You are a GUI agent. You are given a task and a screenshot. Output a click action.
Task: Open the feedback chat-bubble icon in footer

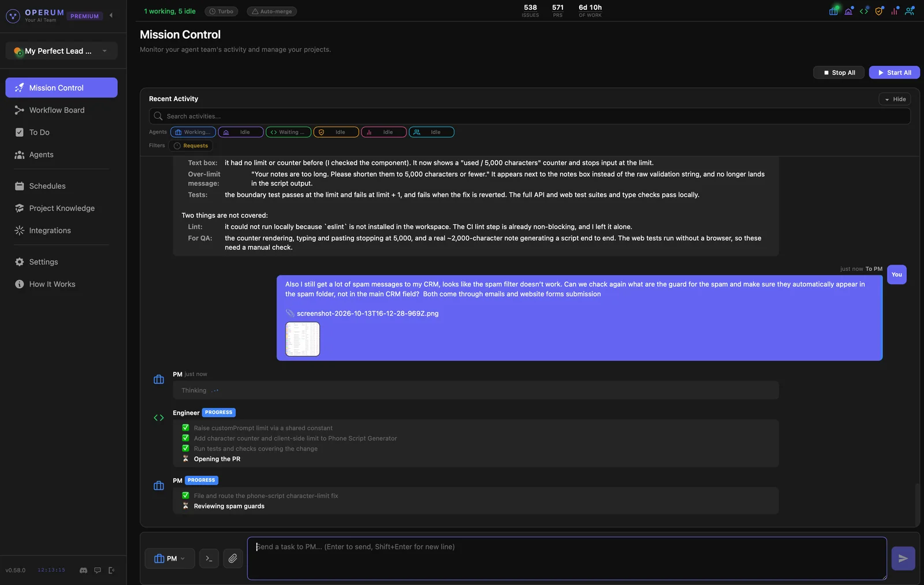click(x=98, y=570)
